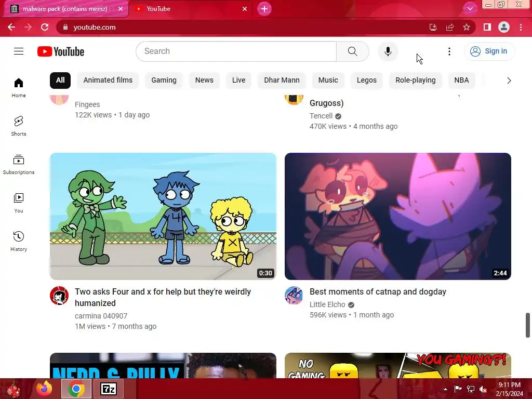Open 7-Zip from the taskbar
This screenshot has width=532, height=399.
point(109,389)
